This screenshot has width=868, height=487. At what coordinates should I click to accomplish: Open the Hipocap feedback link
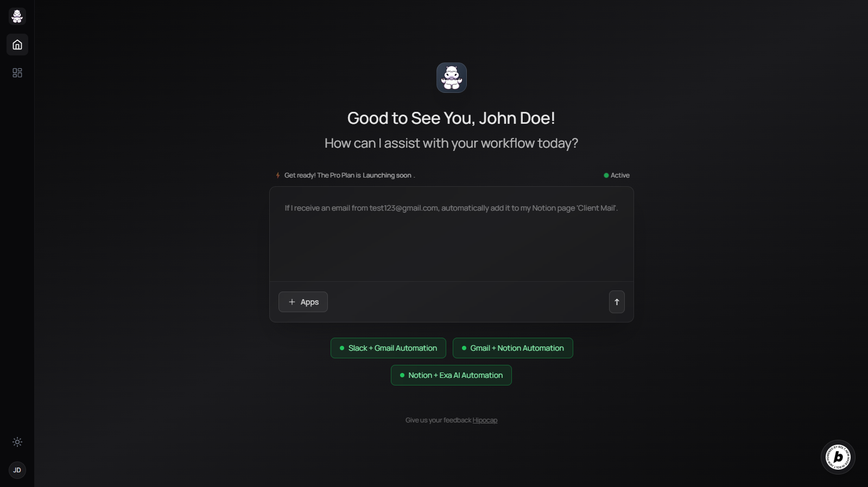pos(485,420)
